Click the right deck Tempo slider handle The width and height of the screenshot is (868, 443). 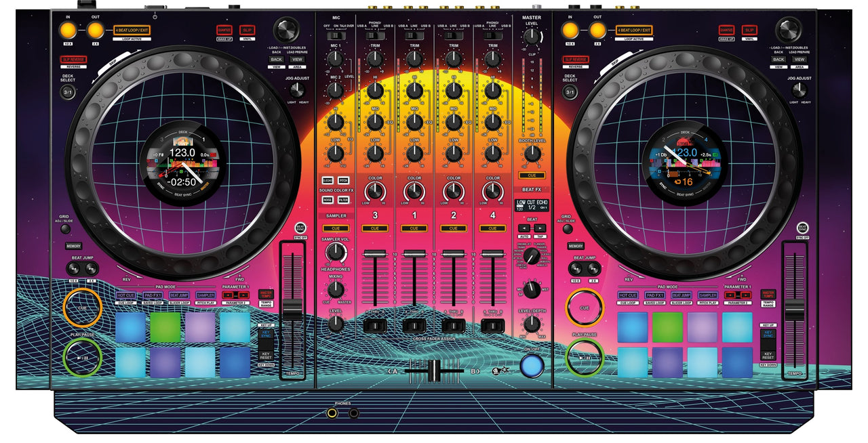tap(794, 309)
